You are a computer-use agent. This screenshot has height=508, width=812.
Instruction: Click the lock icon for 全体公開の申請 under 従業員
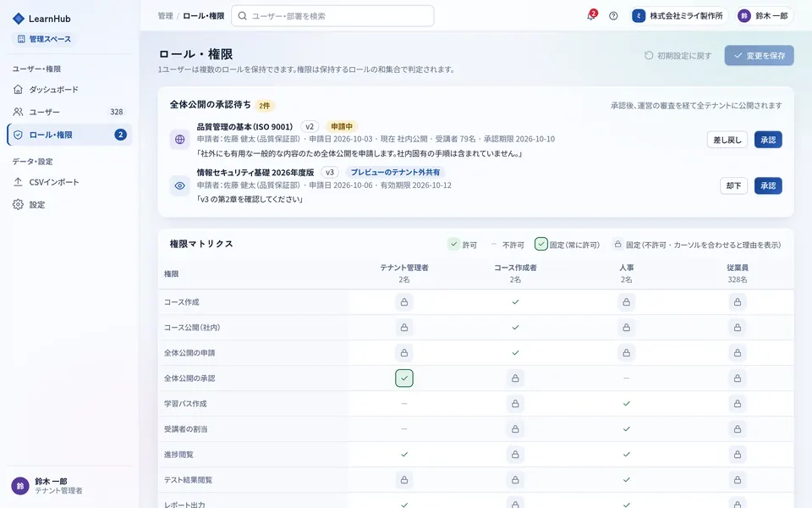738,353
